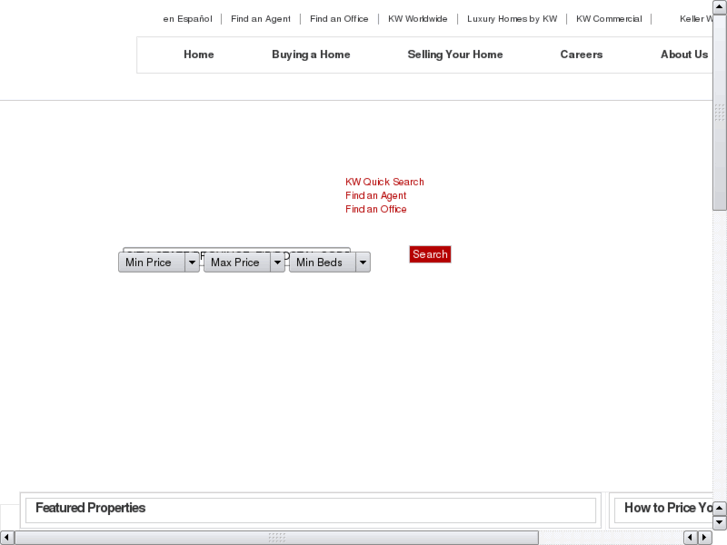The height and width of the screenshot is (545, 727).
Task: Open KW Worldwide link
Action: point(417,19)
